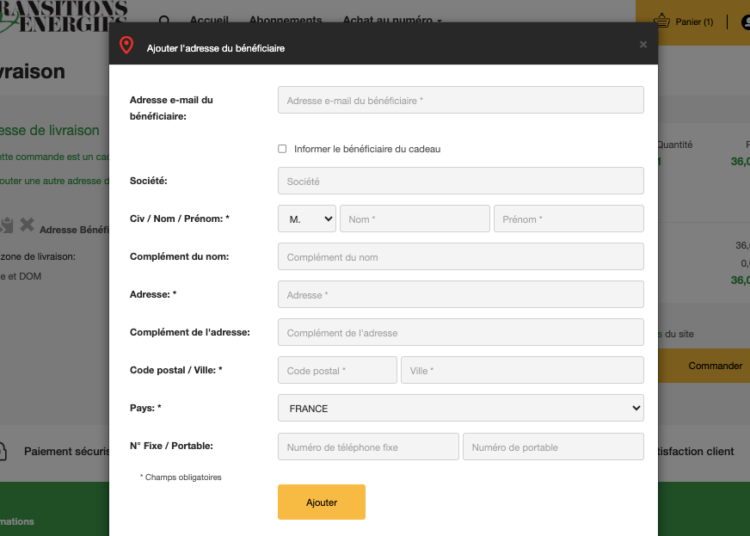
Task: Click the Société input field
Action: click(460, 181)
